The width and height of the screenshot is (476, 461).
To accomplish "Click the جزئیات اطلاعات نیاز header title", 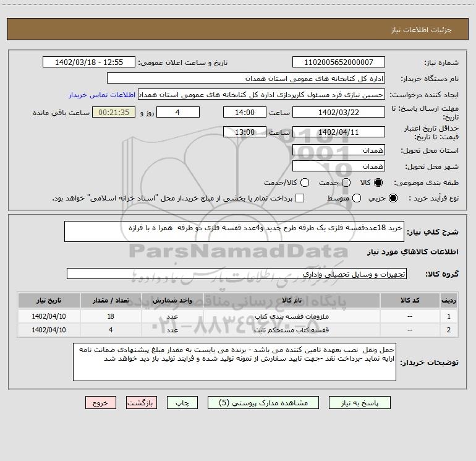I will coord(421,30).
